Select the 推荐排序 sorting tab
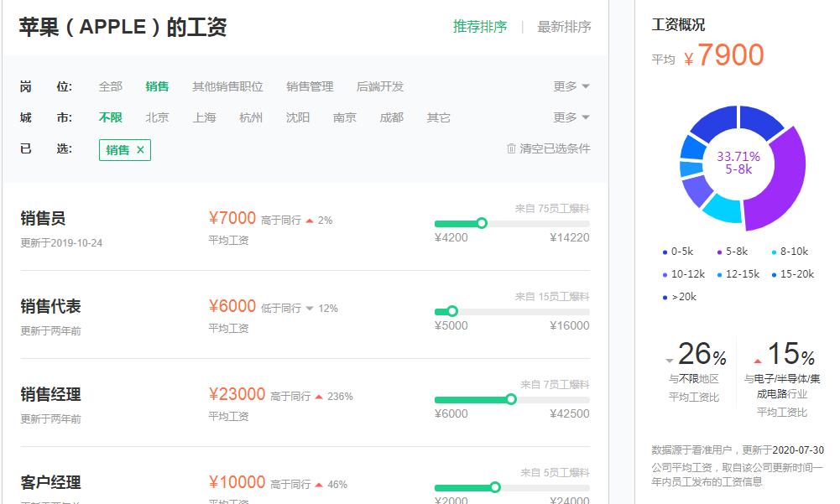 479,27
